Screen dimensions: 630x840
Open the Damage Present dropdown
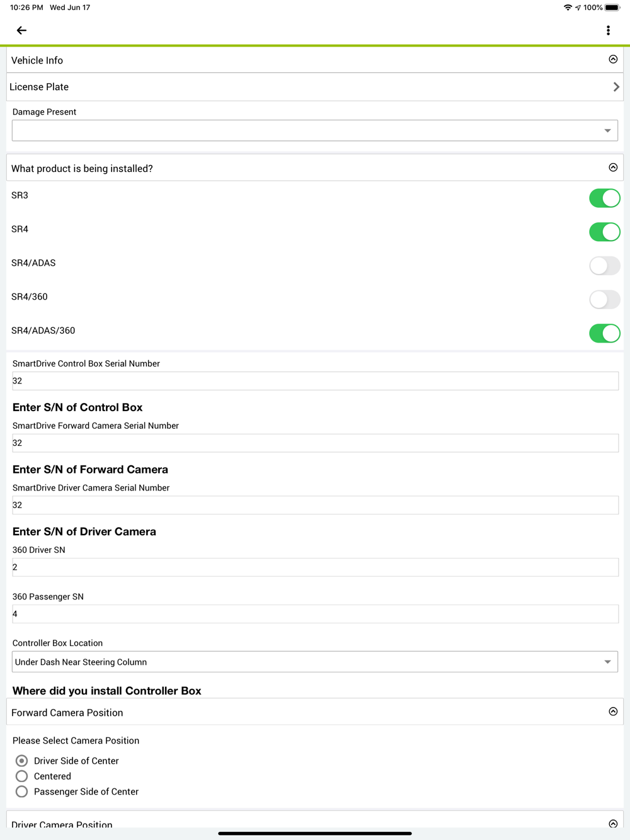coord(315,130)
